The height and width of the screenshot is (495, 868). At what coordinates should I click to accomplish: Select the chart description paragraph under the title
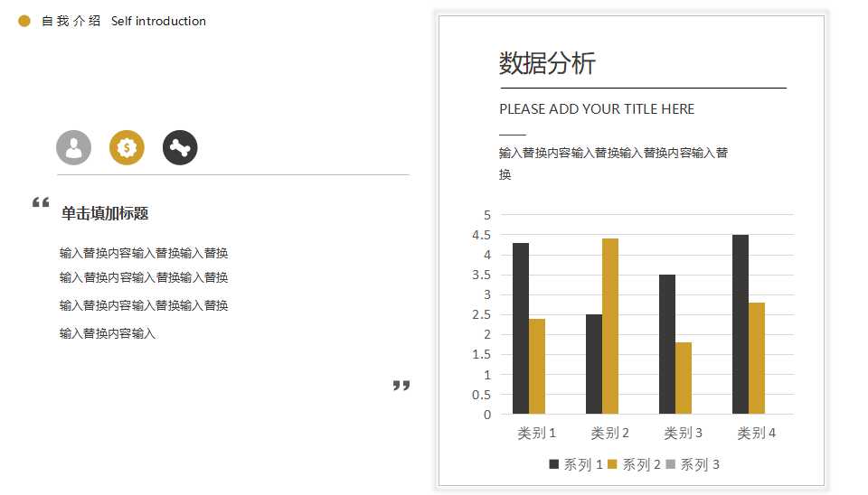point(613,163)
